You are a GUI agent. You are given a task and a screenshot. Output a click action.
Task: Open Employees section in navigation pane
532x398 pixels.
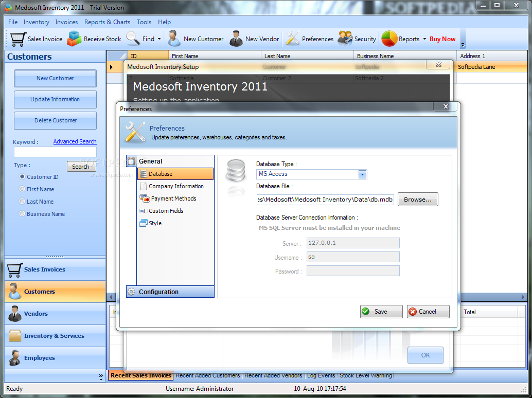click(55, 358)
